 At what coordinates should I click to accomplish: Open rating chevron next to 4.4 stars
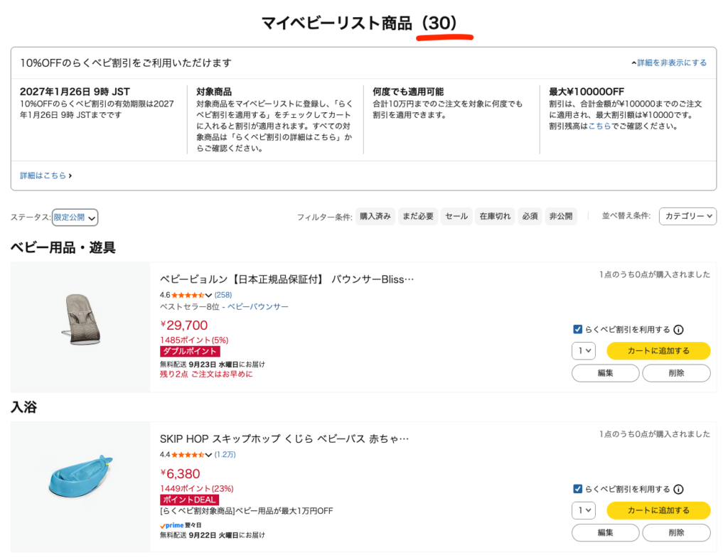click(x=208, y=455)
